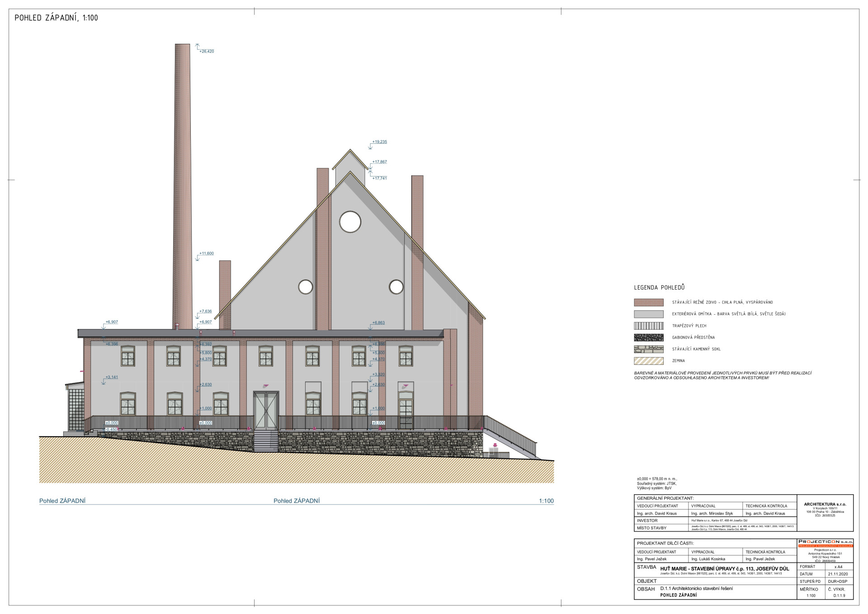Select the +11,600 elevation marker
This screenshot has width=868, height=614.
(206, 254)
